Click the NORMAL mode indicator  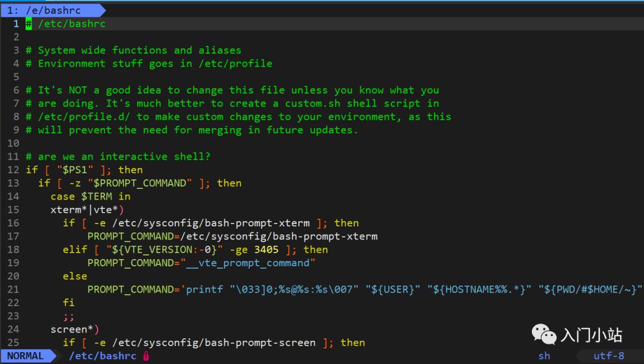(26, 356)
